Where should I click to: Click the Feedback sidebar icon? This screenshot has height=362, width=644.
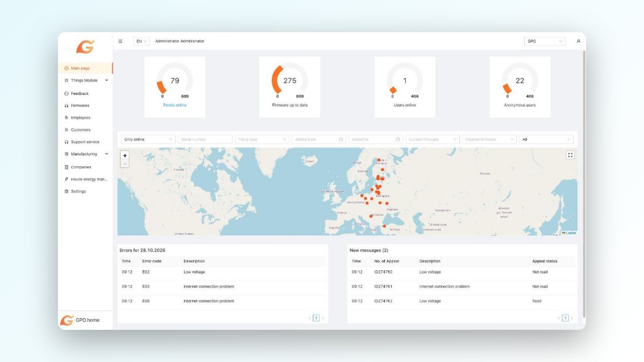tap(66, 93)
